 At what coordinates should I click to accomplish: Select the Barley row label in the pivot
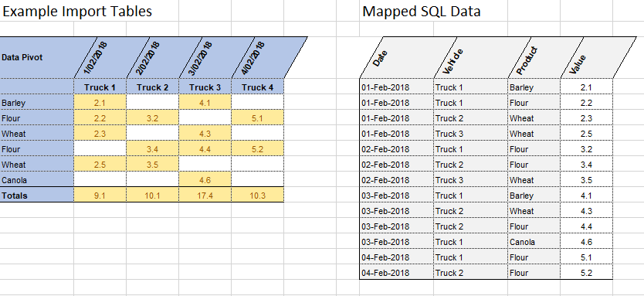click(37, 103)
